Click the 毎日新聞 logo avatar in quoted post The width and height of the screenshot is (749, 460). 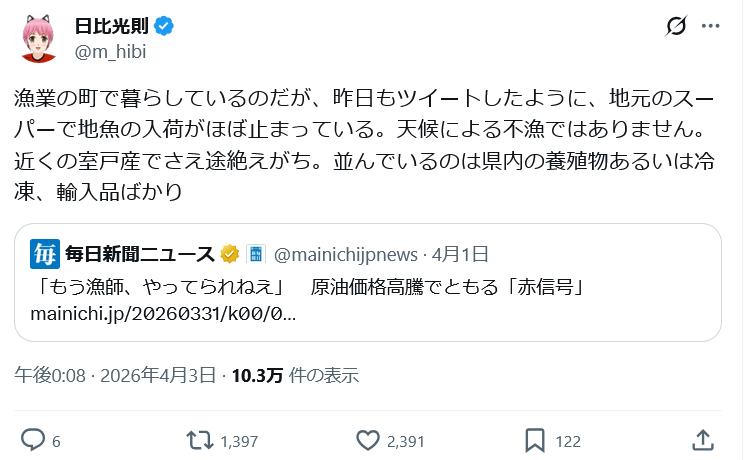tap(44, 254)
